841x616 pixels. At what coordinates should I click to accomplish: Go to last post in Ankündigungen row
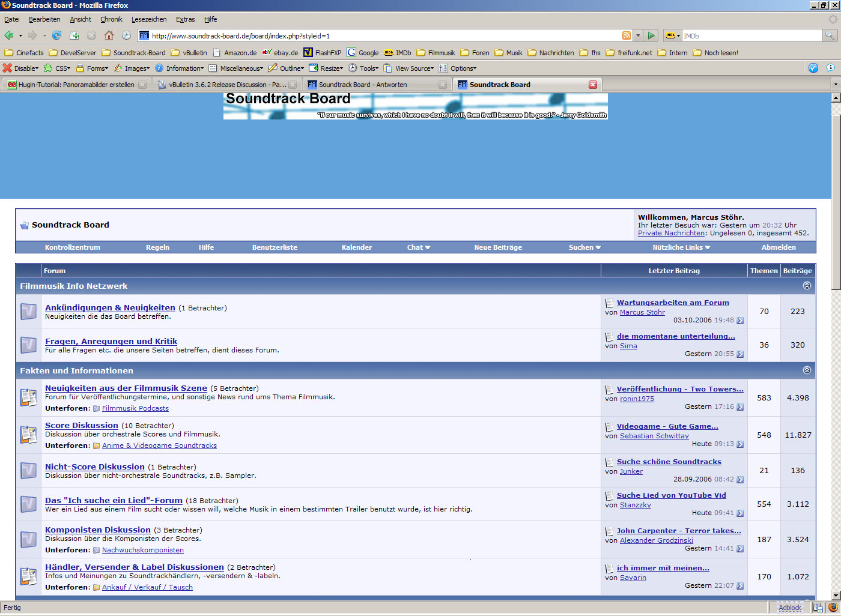[740, 321]
